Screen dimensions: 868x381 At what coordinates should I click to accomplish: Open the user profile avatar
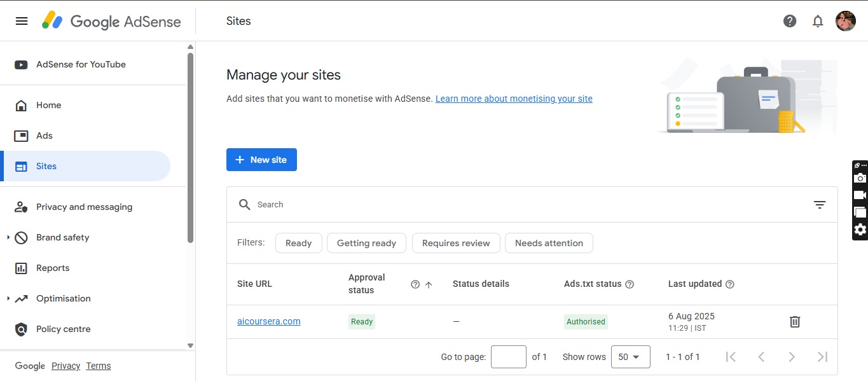[x=845, y=21]
